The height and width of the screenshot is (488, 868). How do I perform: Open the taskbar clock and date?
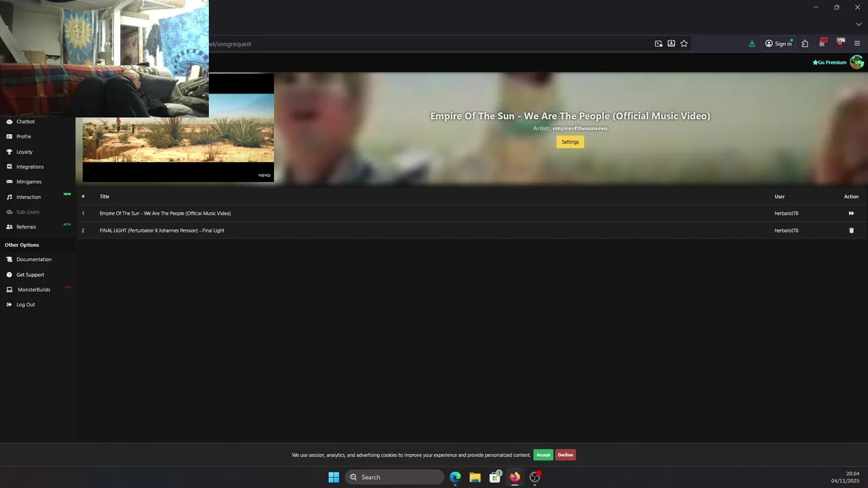pyautogui.click(x=846, y=477)
